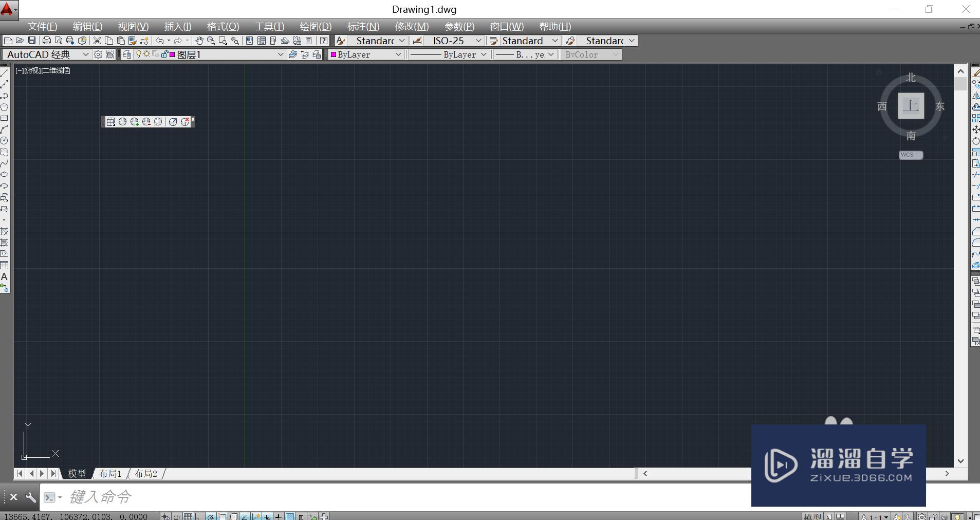The image size is (980, 520).
Task: Activate the Pan tool
Action: [x=198, y=41]
